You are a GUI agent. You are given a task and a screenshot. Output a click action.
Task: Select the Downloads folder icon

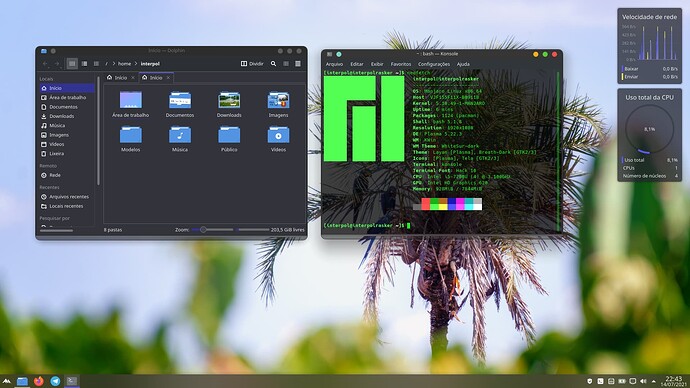[229, 100]
